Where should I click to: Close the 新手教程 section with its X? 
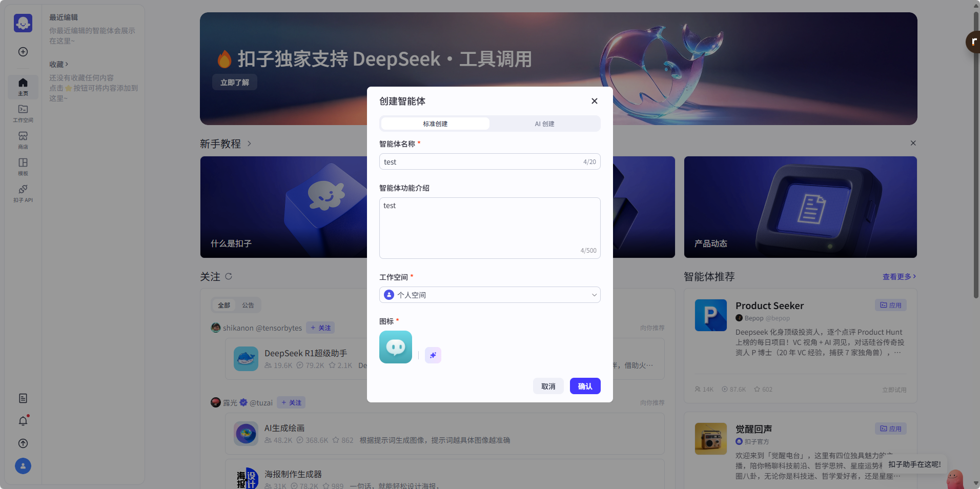[x=913, y=143]
